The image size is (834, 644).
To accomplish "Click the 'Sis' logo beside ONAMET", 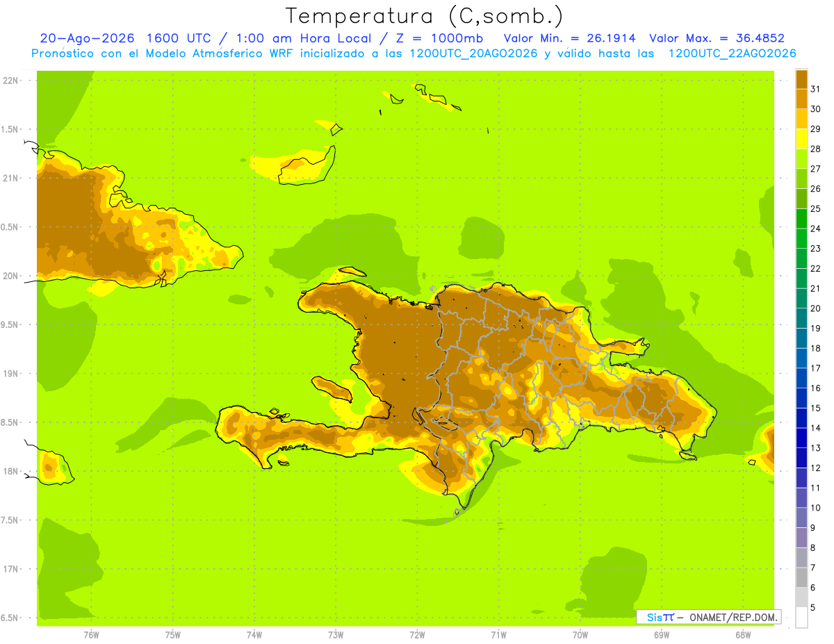I will tap(654, 617).
